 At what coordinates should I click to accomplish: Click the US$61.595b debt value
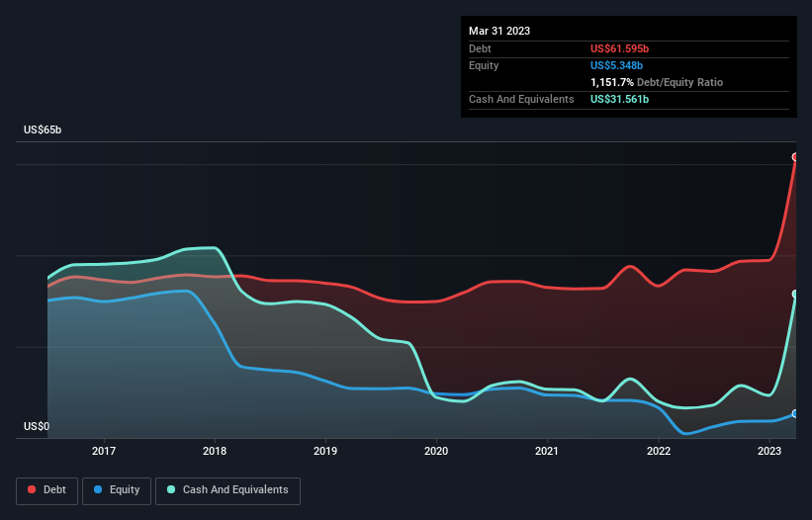(619, 48)
